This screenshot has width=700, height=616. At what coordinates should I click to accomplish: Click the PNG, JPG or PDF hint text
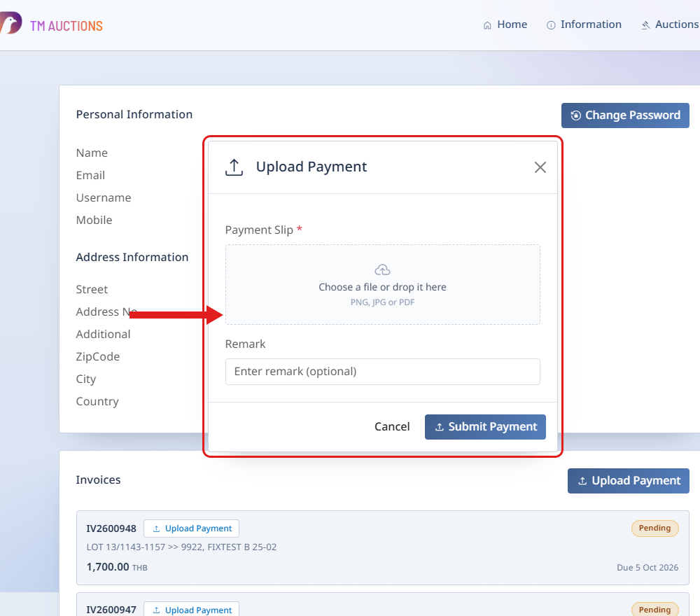coord(383,302)
